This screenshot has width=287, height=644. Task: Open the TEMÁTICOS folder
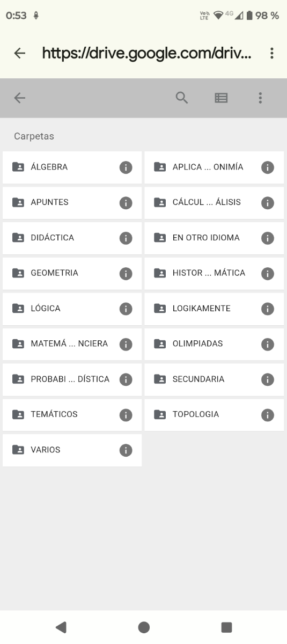click(72, 415)
